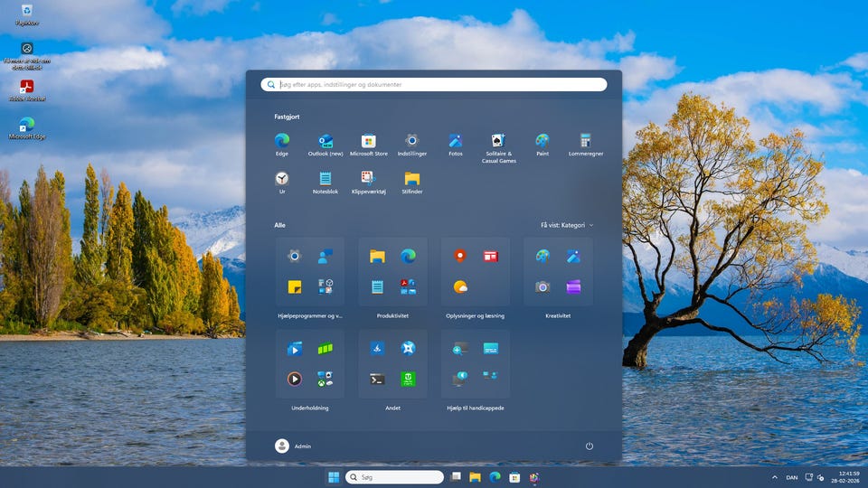
Task: Open blue Movies & TV icon in Underholdning
Action: click(295, 348)
